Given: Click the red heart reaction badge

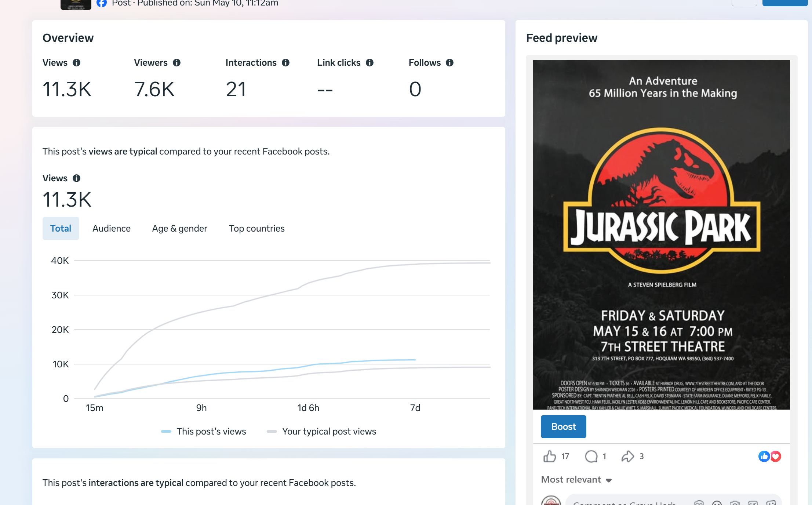Looking at the screenshot, I should point(775,456).
